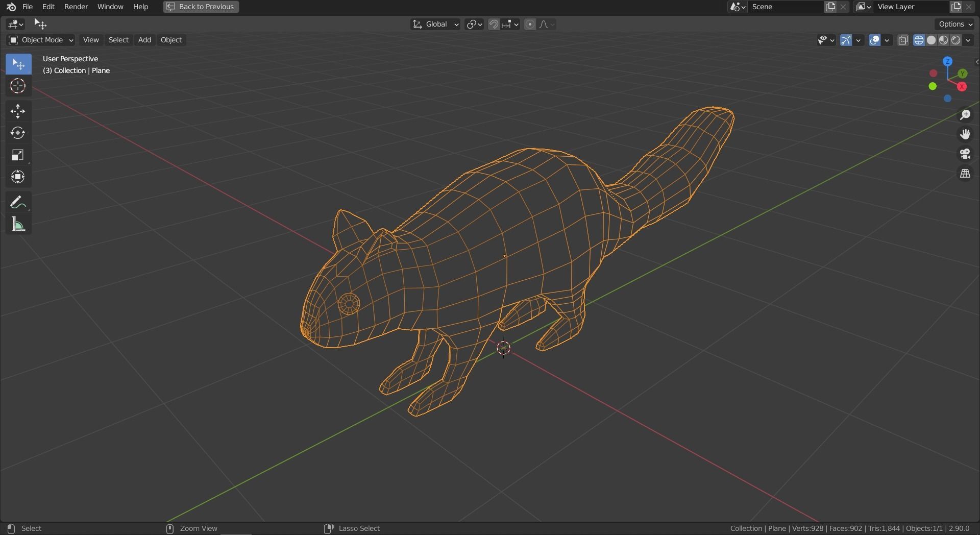Expand the shading options arrow
980x535 pixels.
(968, 40)
